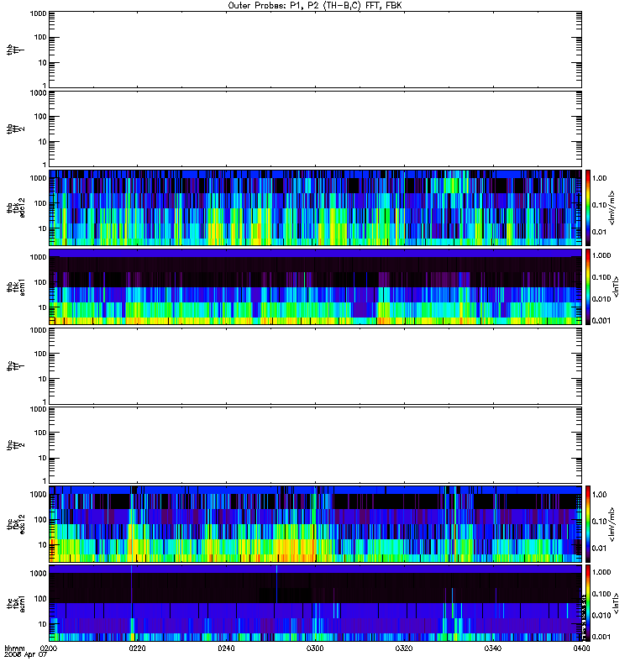The width and height of the screenshot is (630, 672).
Task: Click the 0.001 tick on thb scm1 colorbar
Action: click(x=601, y=321)
